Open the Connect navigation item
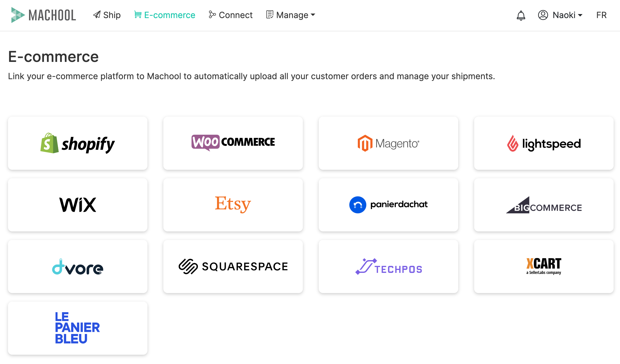 click(x=231, y=15)
